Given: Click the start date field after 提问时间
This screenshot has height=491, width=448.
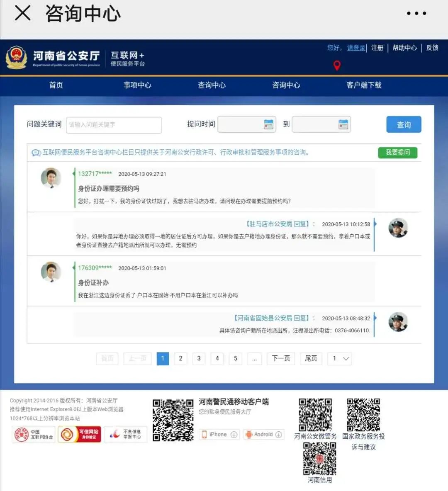Looking at the screenshot, I should [247, 124].
